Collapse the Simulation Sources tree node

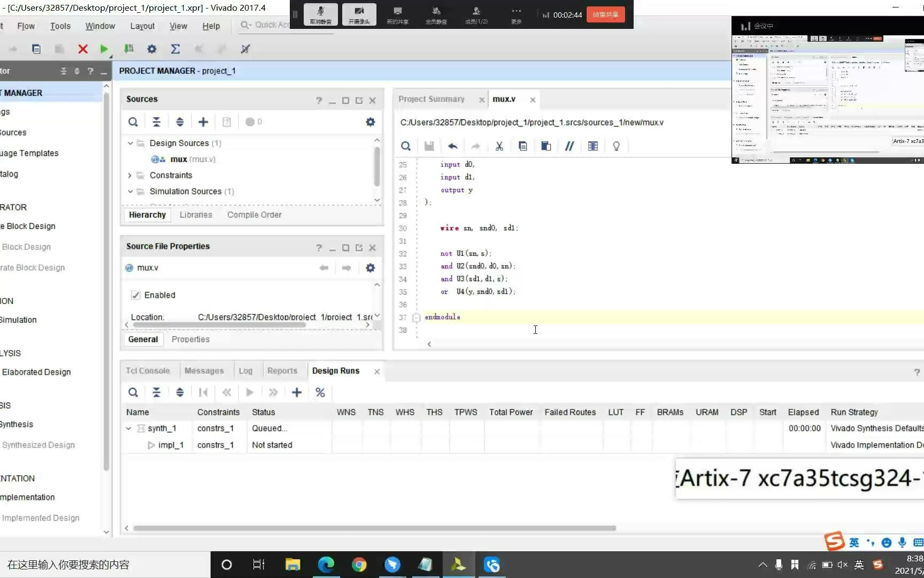click(x=130, y=191)
